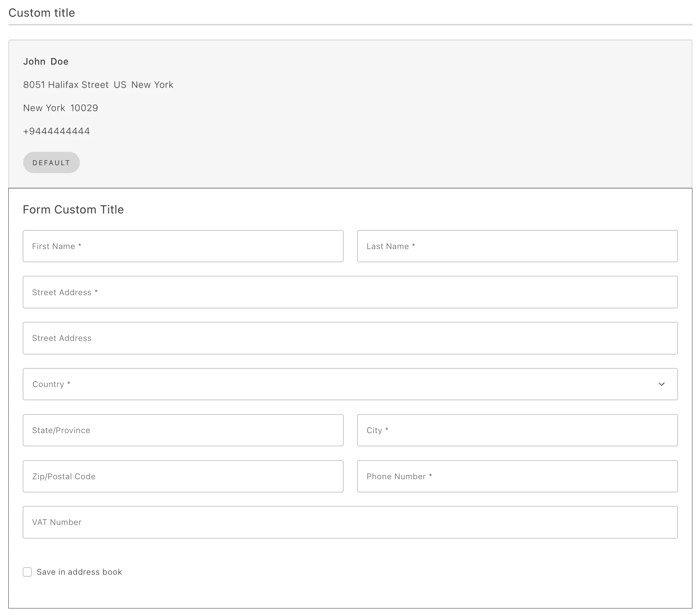Click the Phone Number required field
Viewport: 700px width, 615px height.
point(517,476)
